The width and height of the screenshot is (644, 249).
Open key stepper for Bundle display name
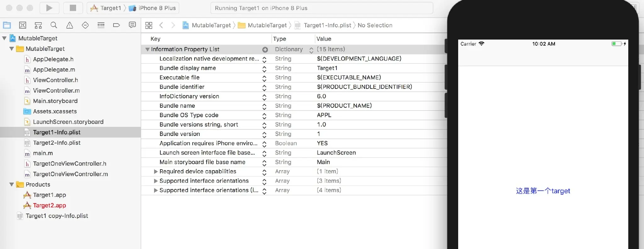[264, 69]
